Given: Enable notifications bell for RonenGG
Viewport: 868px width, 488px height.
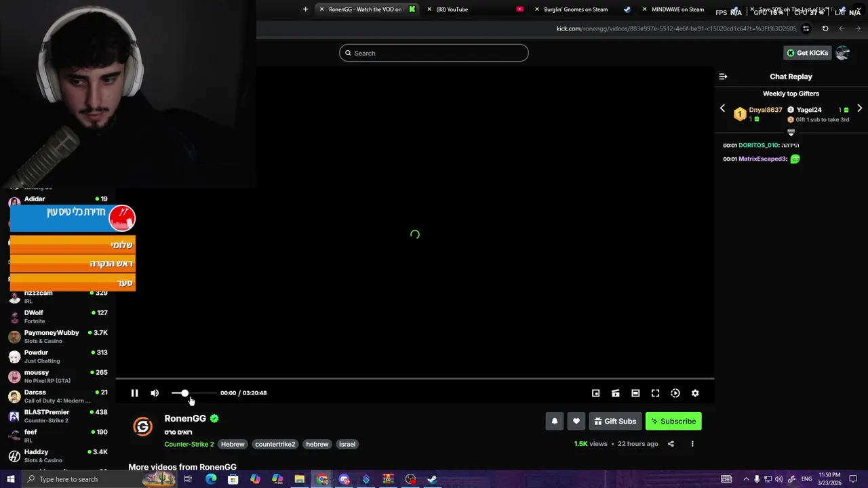Looking at the screenshot, I should pos(555,421).
